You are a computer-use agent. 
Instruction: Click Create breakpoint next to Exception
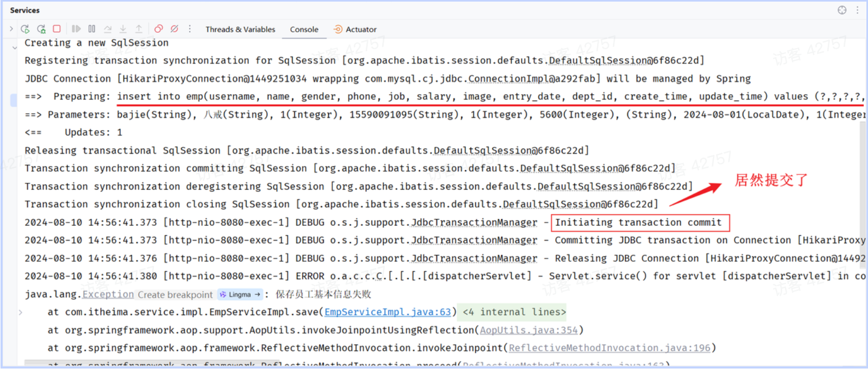(175, 294)
